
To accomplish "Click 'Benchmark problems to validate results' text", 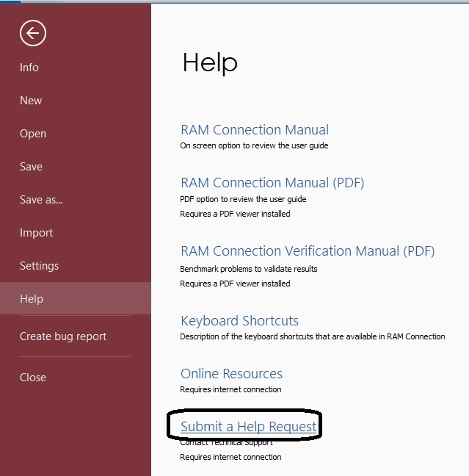I will point(249,269).
